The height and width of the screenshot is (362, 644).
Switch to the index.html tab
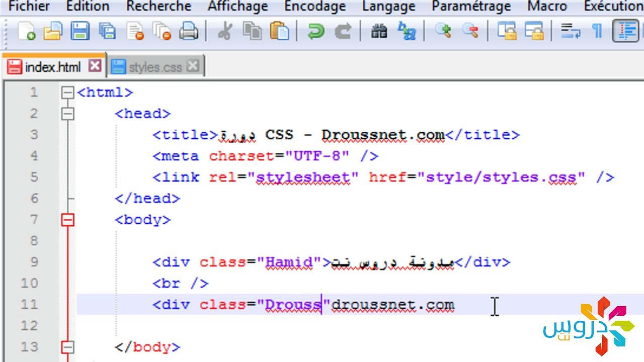[x=53, y=67]
